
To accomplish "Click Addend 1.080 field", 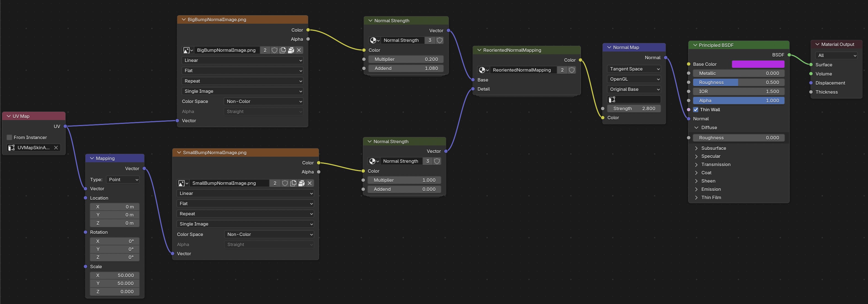I will click(406, 68).
